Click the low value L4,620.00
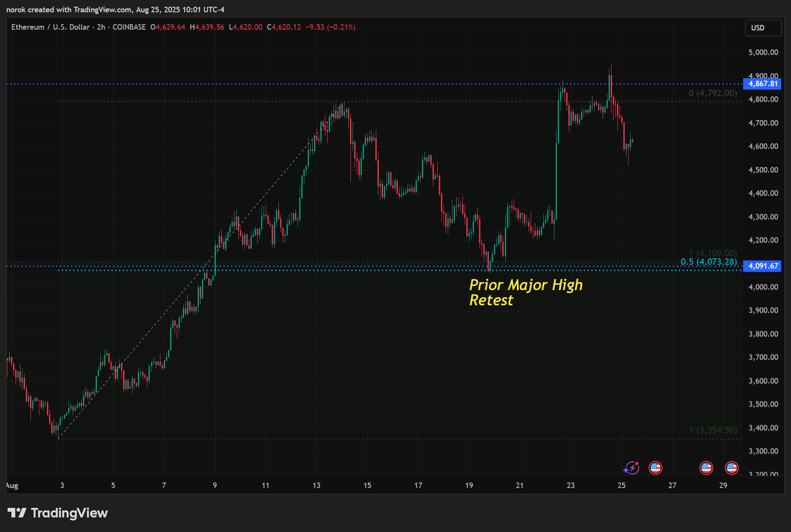Screen dimensions: 791x532 coord(245,27)
